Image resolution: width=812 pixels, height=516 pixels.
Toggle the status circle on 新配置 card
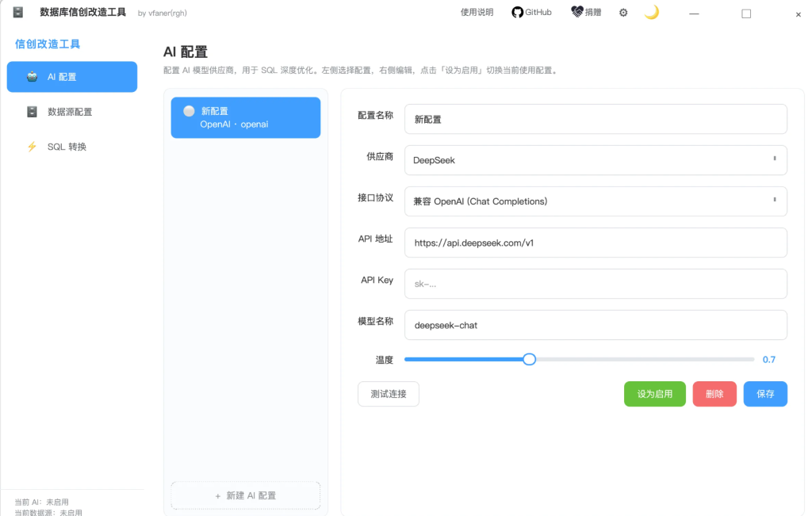pyautogui.click(x=189, y=111)
